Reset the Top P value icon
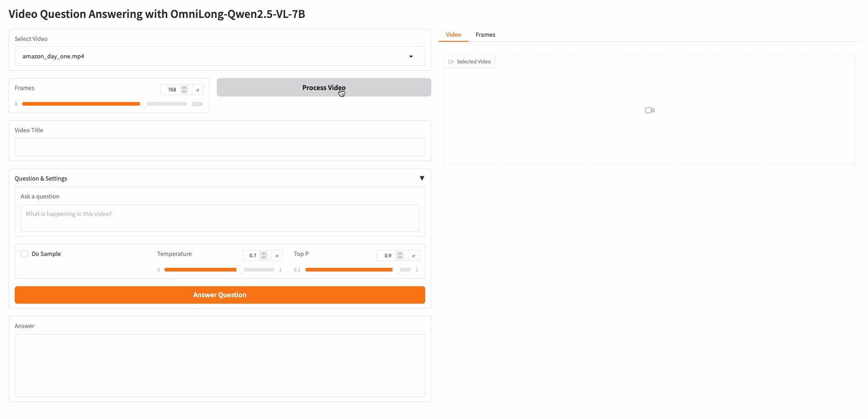Screen dimensions: 868x419 click(413, 255)
